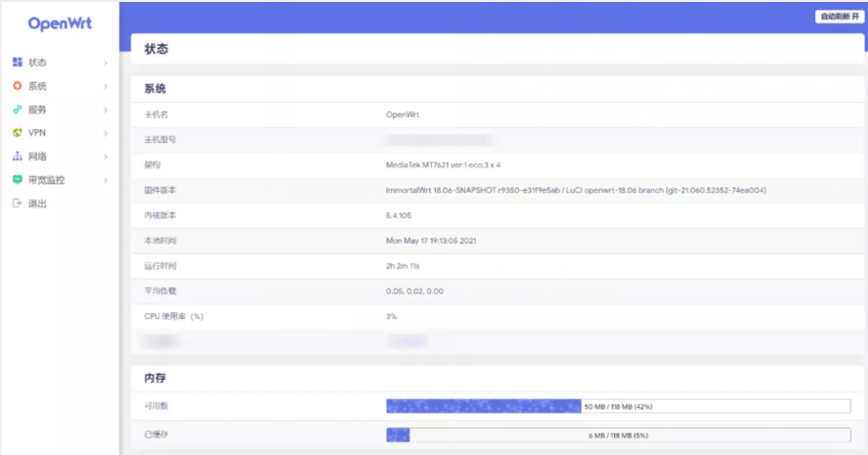
Task: Click the 服务 icon in the sidebar
Action: point(18,110)
